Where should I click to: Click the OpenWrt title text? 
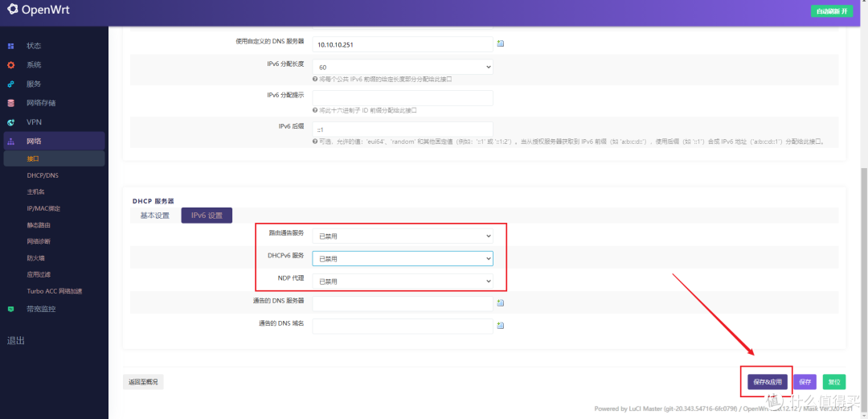click(x=45, y=10)
